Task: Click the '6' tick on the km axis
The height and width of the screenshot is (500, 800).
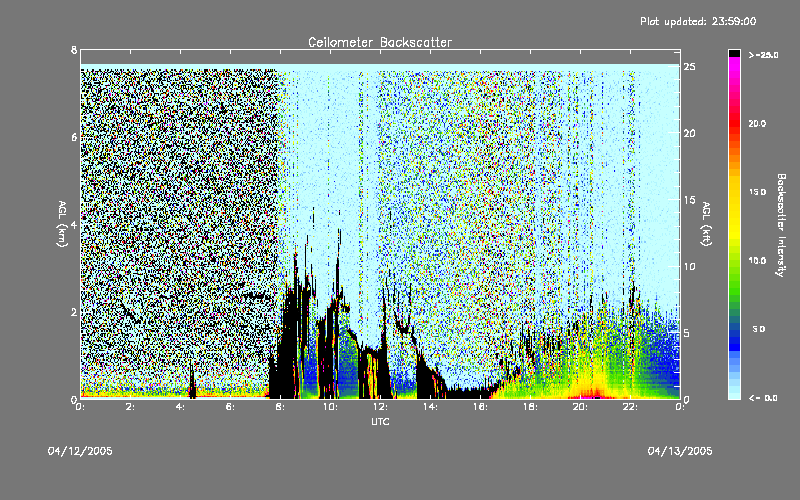Action: click(74, 137)
